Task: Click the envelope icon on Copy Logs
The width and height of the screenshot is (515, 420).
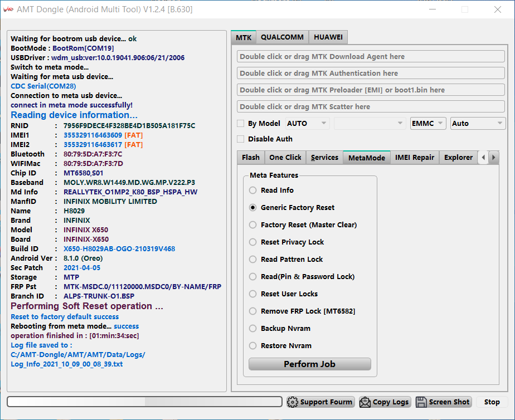Action: tap(365, 402)
